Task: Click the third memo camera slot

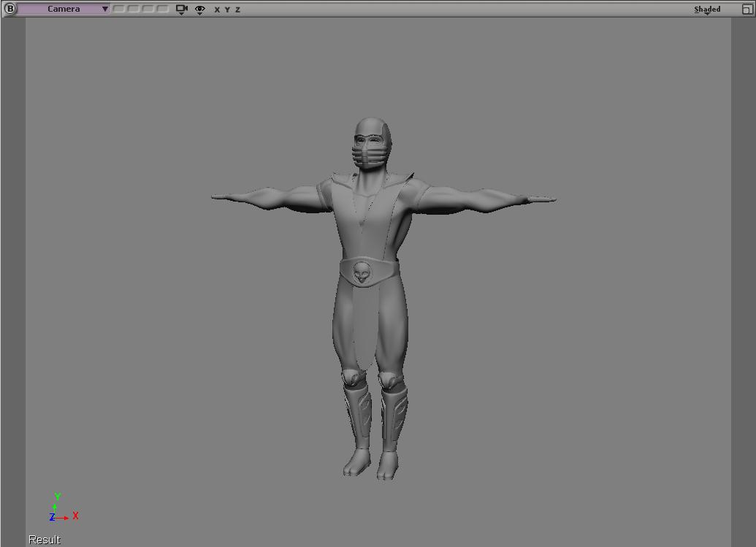Action: pyautogui.click(x=148, y=9)
